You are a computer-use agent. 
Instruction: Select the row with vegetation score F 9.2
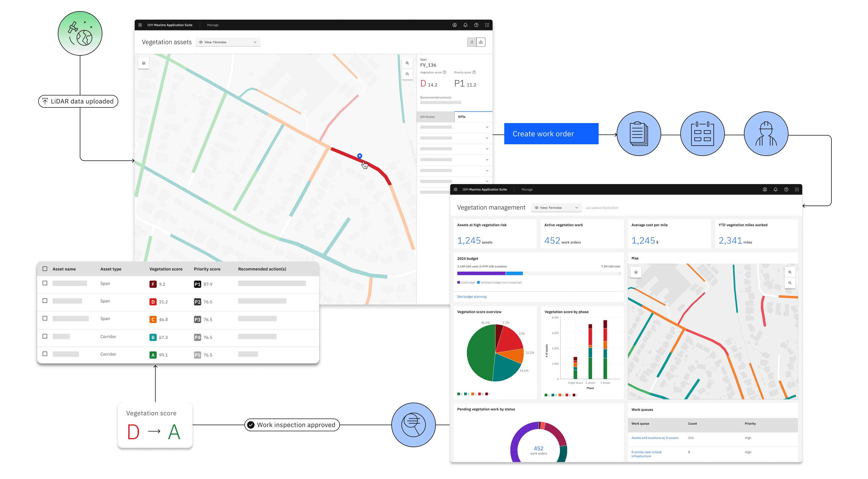45,283
